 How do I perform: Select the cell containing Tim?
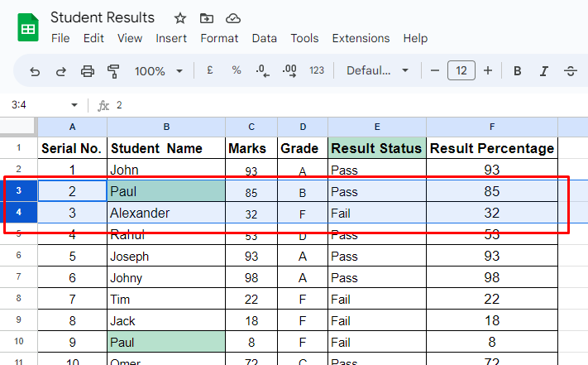(x=166, y=299)
